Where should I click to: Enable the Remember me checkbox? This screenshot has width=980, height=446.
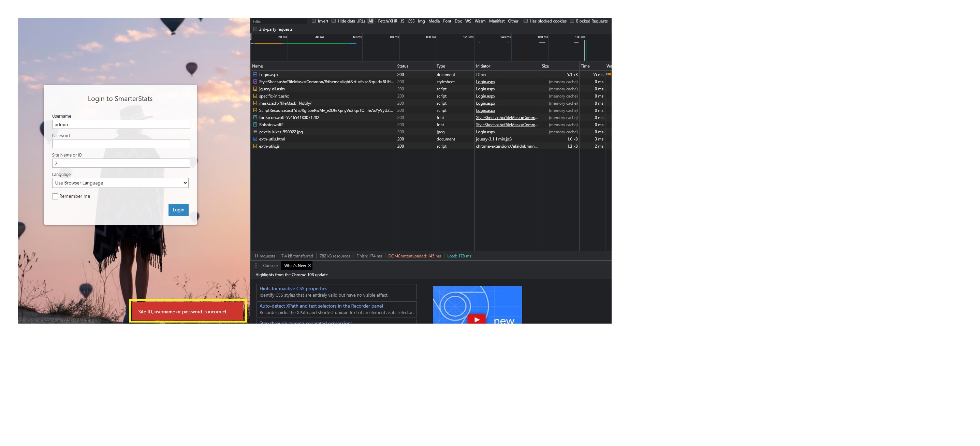click(55, 197)
